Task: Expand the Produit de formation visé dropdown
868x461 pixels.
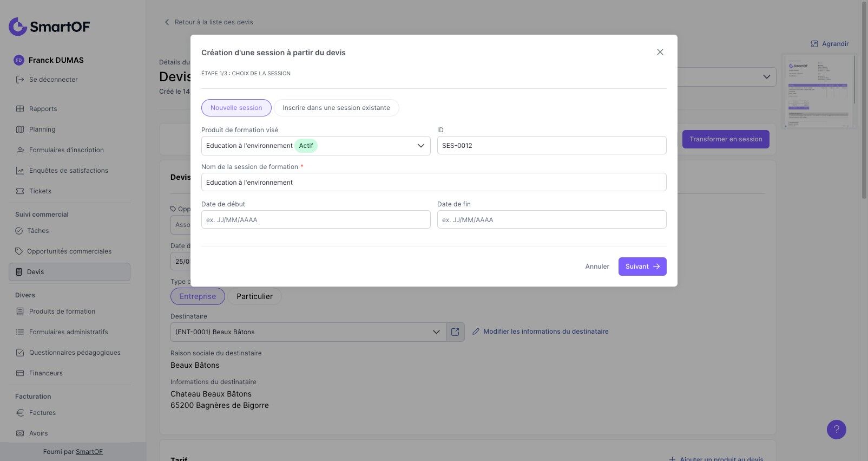Action: coord(420,146)
